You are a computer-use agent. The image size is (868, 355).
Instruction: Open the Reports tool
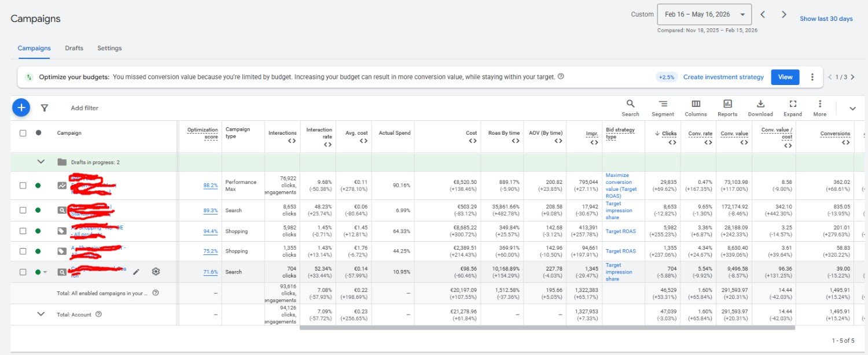727,108
